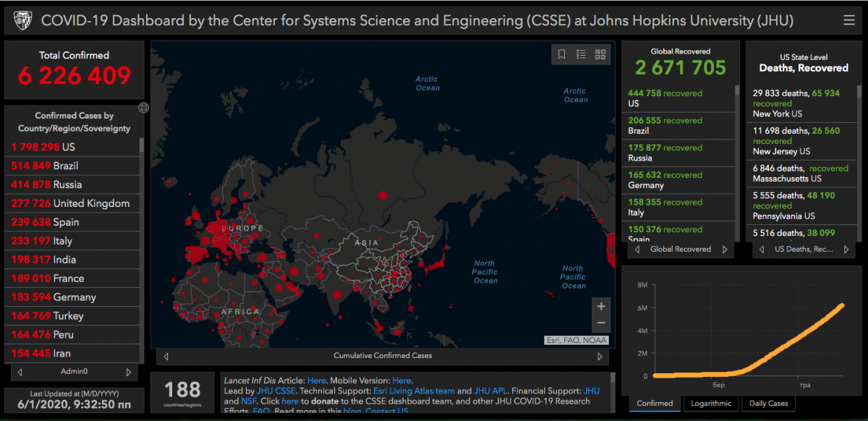Switch chart to Logarithmic tab
Screen dimensions: 868x421
coord(710,404)
